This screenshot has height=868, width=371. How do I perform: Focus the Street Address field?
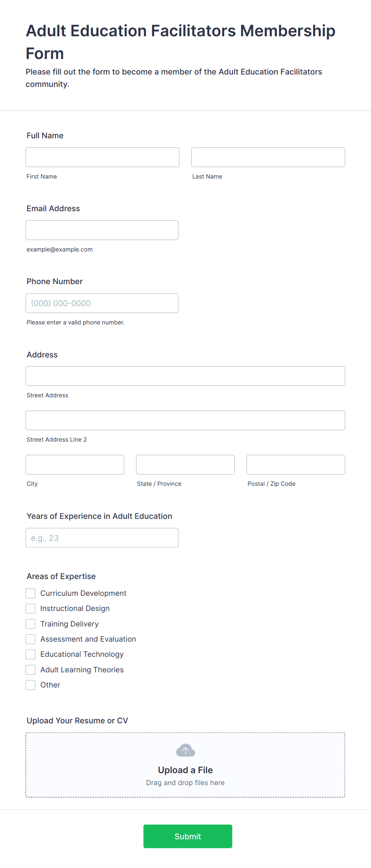pyautogui.click(x=185, y=376)
